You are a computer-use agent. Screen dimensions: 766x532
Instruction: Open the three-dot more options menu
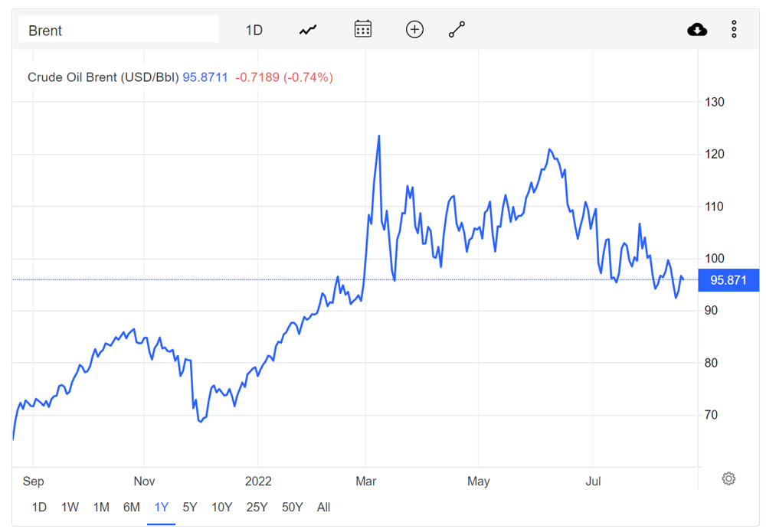(x=734, y=29)
